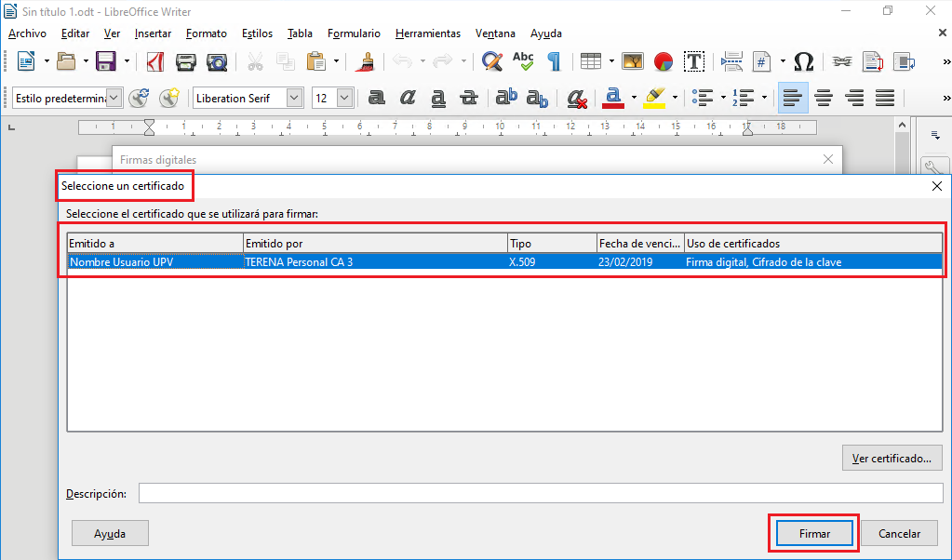The width and height of the screenshot is (952, 560).
Task: Click the Clear Direct Formatting icon
Action: (576, 98)
